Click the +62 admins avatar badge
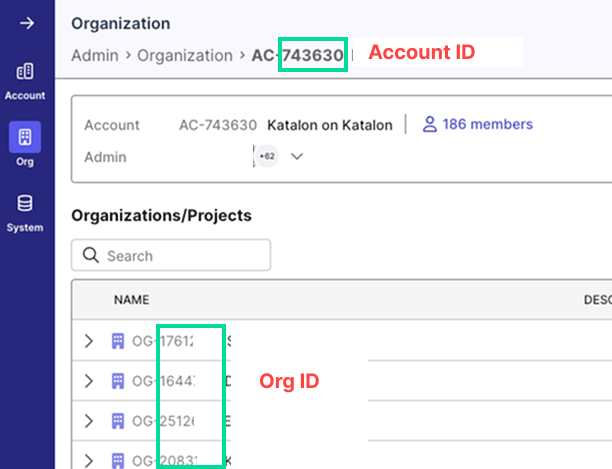Image resolution: width=612 pixels, height=469 pixels. [x=267, y=156]
